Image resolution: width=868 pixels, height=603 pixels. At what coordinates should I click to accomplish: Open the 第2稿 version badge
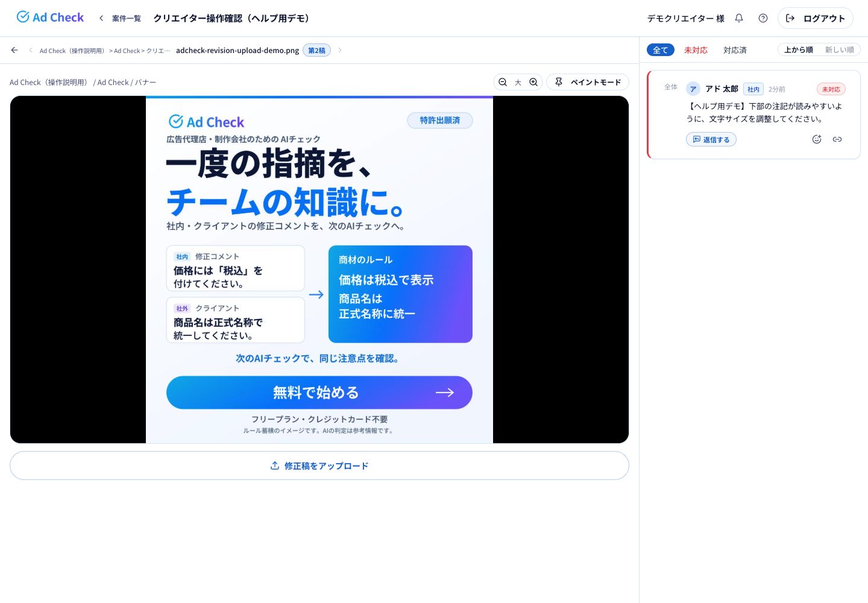click(316, 51)
